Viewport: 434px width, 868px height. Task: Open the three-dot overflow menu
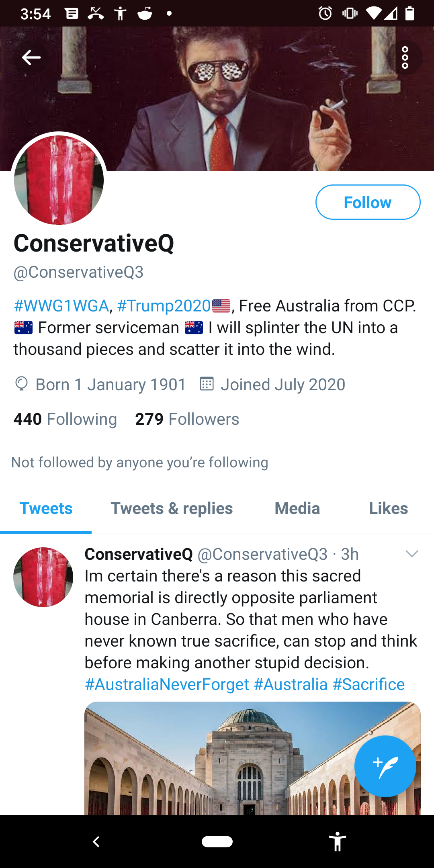click(x=405, y=57)
